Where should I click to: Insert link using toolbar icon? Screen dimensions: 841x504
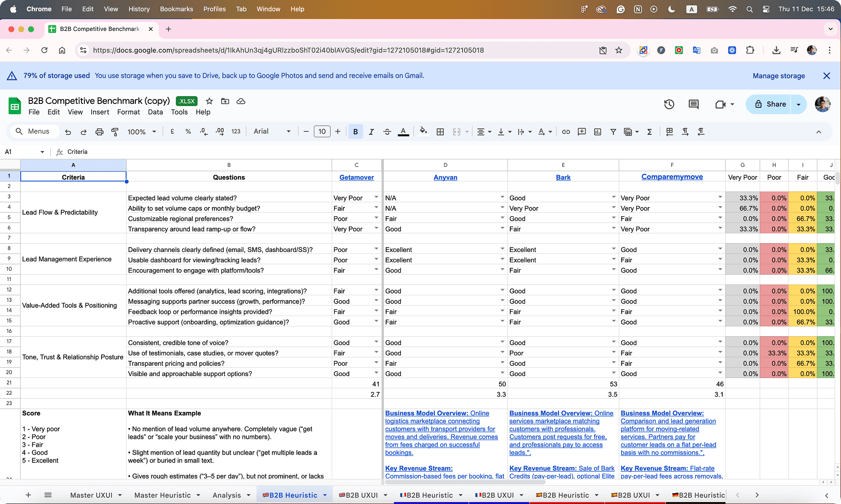point(566,132)
